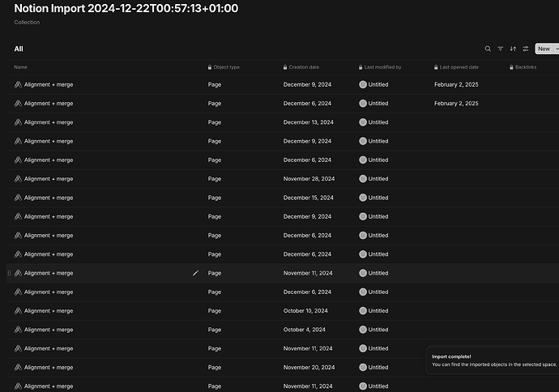Click the December 13, 2024 date cell
Image resolution: width=559 pixels, height=392 pixels.
(x=309, y=122)
